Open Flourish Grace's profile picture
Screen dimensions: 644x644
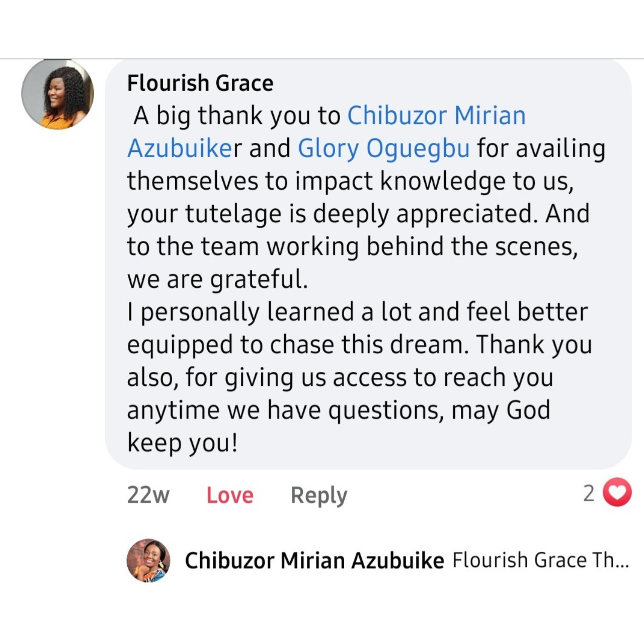coord(57,94)
